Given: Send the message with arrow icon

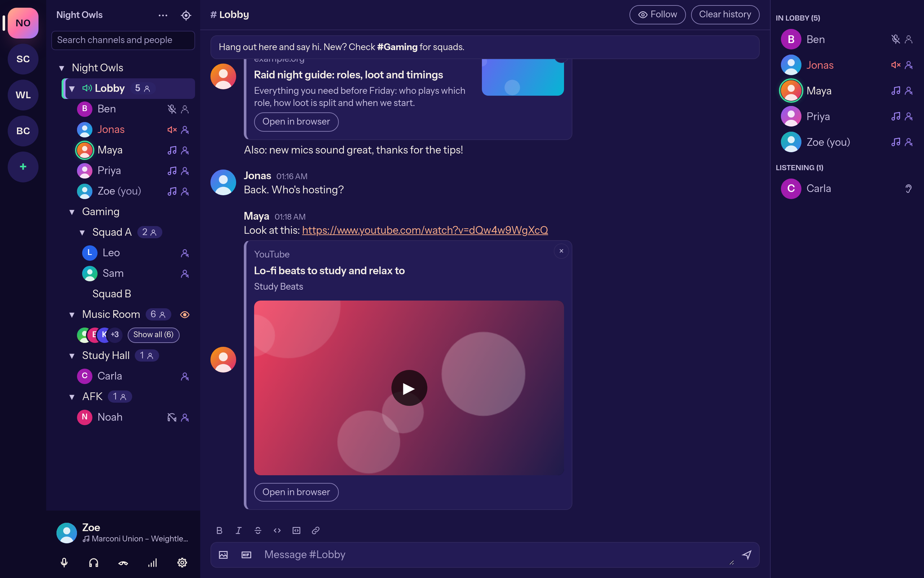Looking at the screenshot, I should click(x=747, y=555).
